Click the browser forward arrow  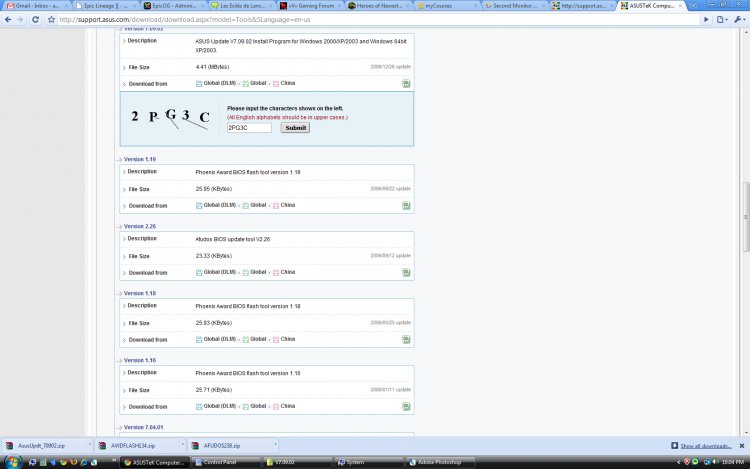[x=20, y=20]
